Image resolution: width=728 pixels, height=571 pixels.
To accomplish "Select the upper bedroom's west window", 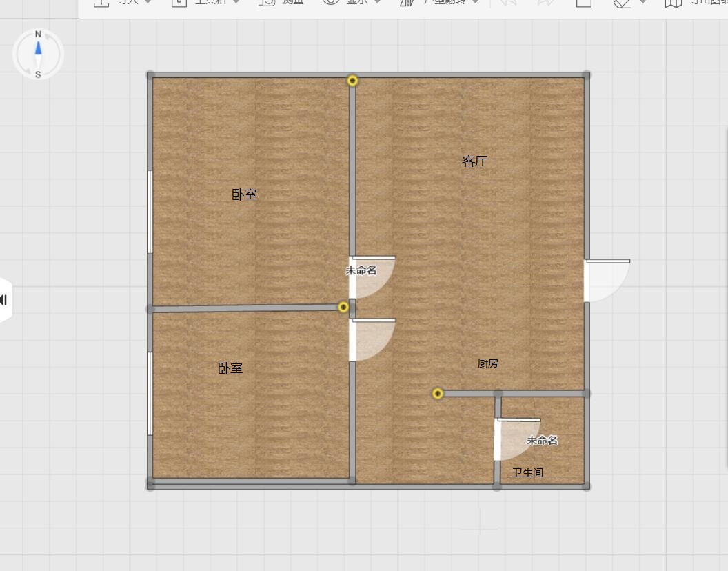I will (x=150, y=212).
